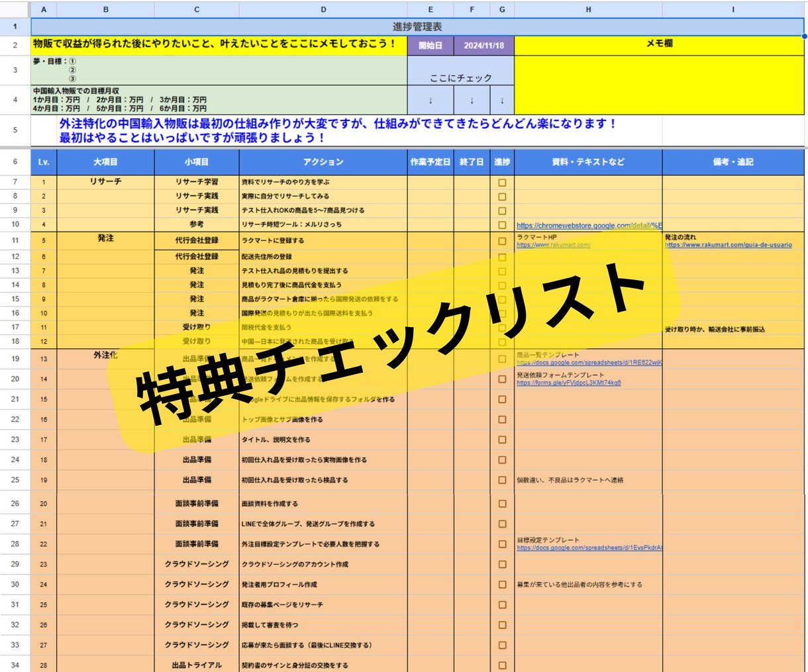Open the www.rakumart.com link
Screen dimensions: 808x672
tap(553, 245)
